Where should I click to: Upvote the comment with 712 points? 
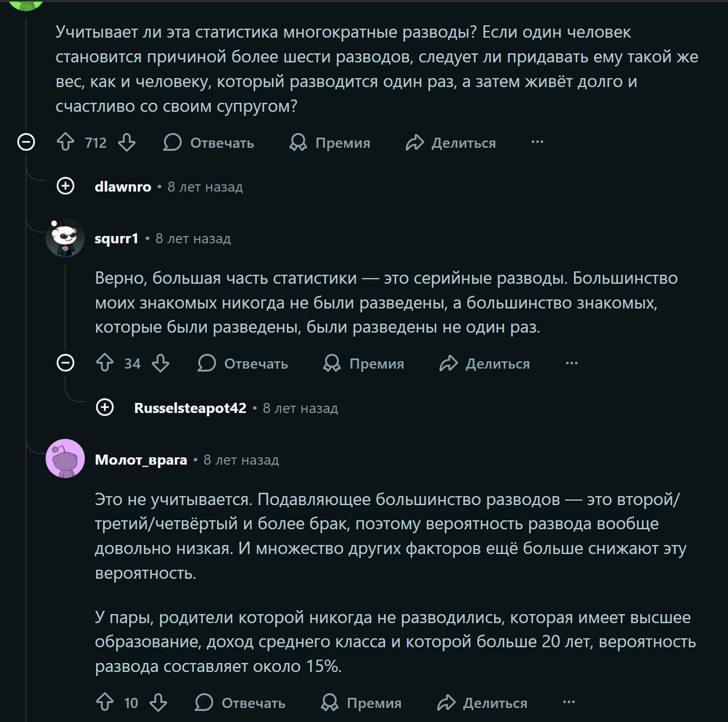[x=66, y=142]
